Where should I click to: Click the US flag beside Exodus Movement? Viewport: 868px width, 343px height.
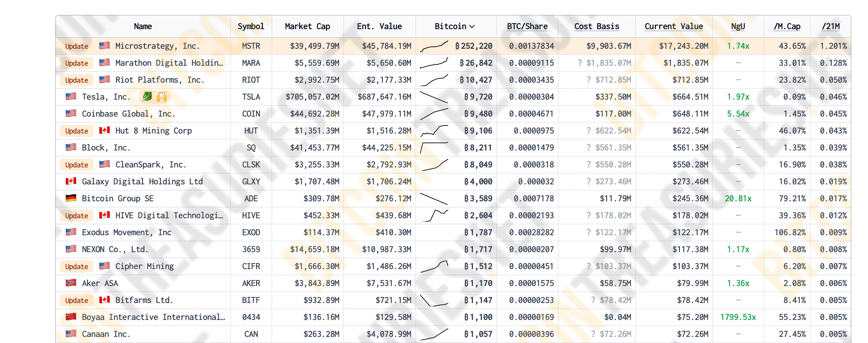click(x=71, y=232)
